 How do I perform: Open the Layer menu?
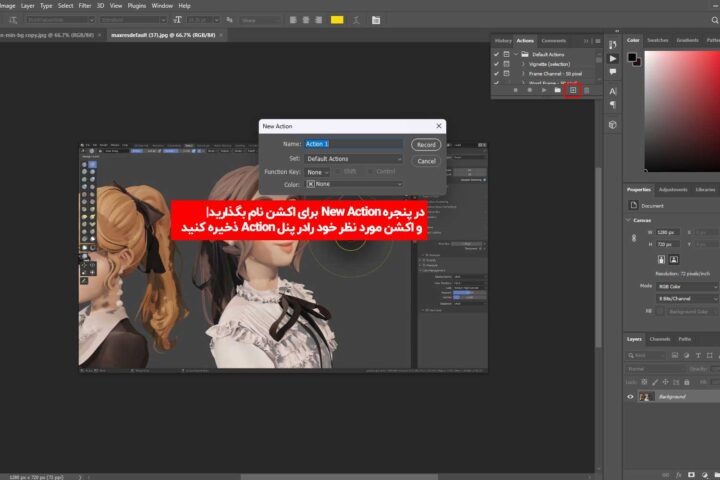pos(28,6)
